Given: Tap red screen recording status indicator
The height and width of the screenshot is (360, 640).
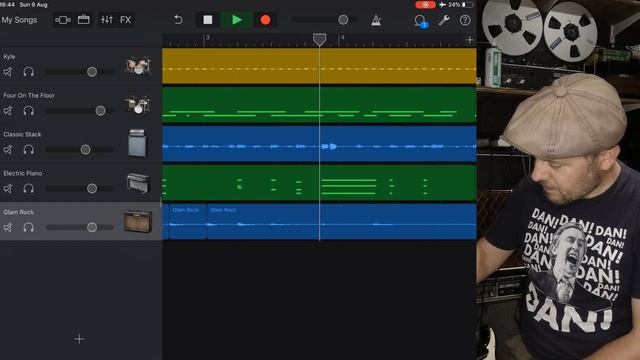Looking at the screenshot, I should [425, 5].
